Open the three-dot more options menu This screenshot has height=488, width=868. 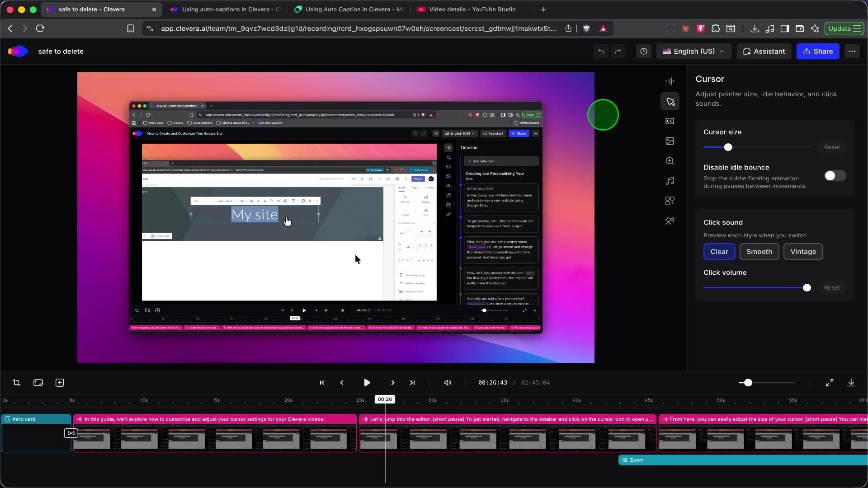tap(852, 52)
